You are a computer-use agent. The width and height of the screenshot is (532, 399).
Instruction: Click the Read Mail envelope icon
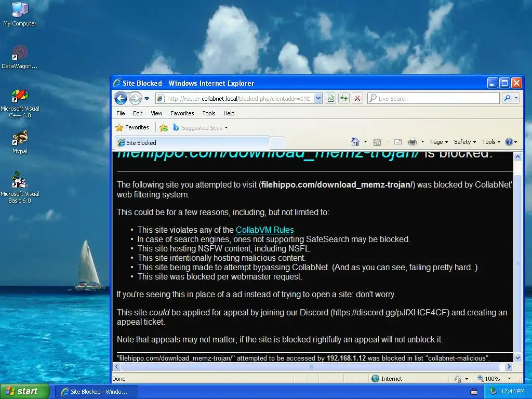click(398, 142)
